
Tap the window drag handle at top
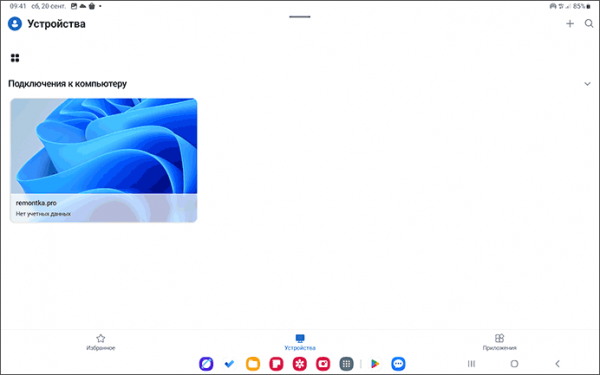(300, 17)
